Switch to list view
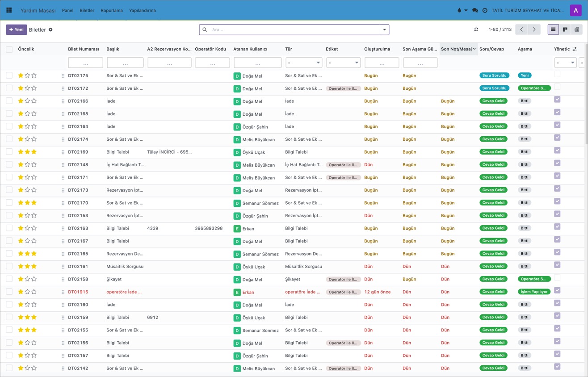The height and width of the screenshot is (377, 588). click(553, 29)
